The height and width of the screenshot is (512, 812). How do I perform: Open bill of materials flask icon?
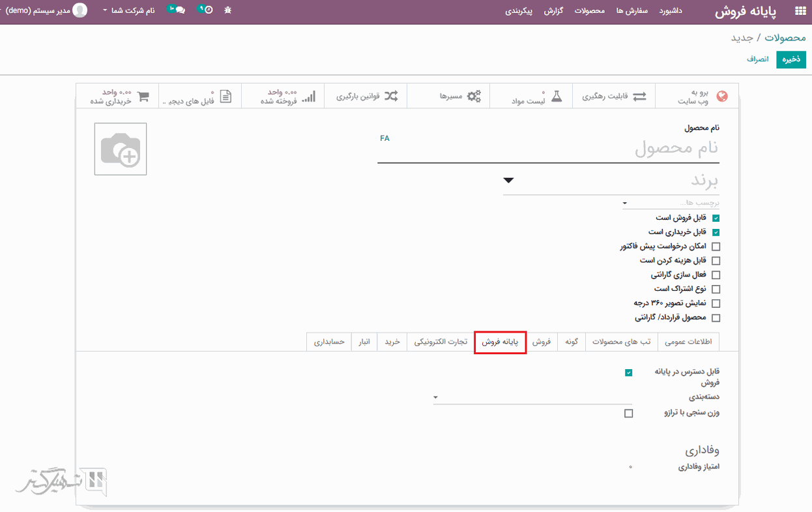pos(556,97)
